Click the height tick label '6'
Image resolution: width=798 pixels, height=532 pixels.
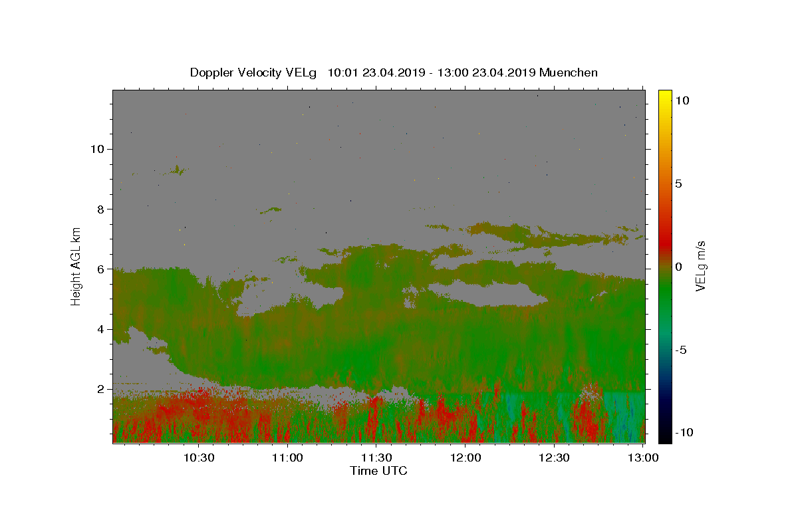(x=101, y=269)
